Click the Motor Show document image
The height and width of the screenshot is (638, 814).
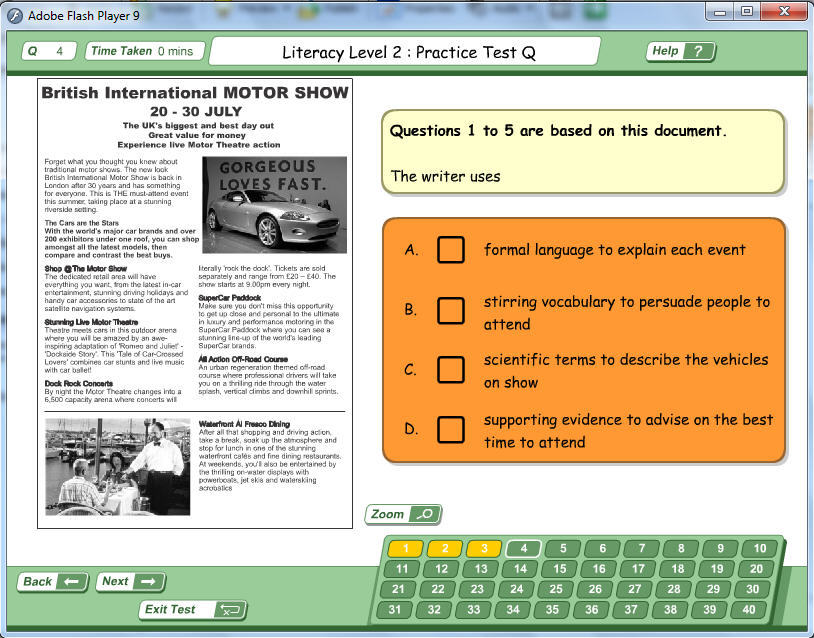click(195, 304)
